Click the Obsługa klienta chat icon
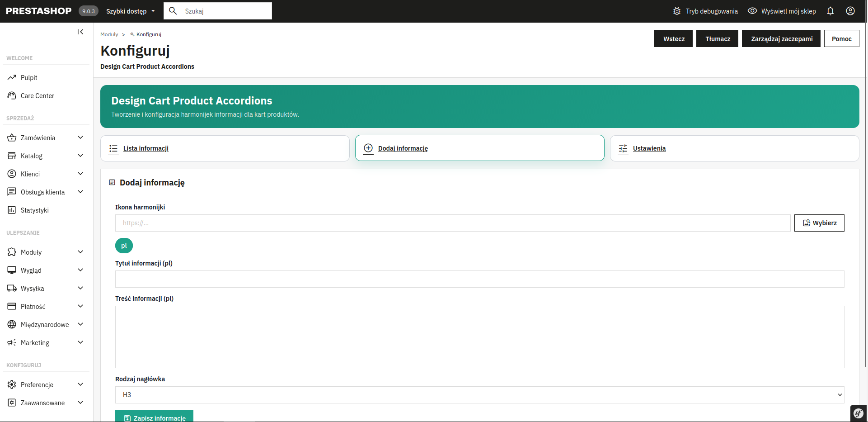Image resolution: width=868 pixels, height=422 pixels. point(12,192)
